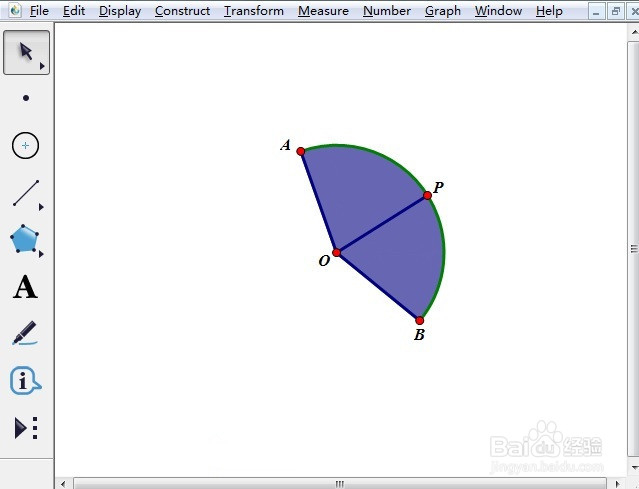The height and width of the screenshot is (489, 639).
Task: Select segment OA
Action: [319, 202]
